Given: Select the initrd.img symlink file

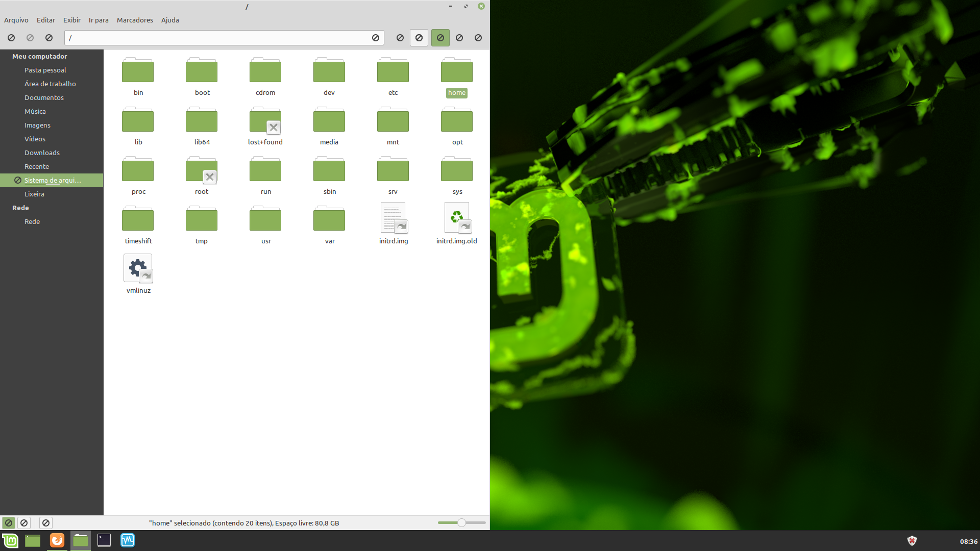Looking at the screenshot, I should (x=393, y=223).
